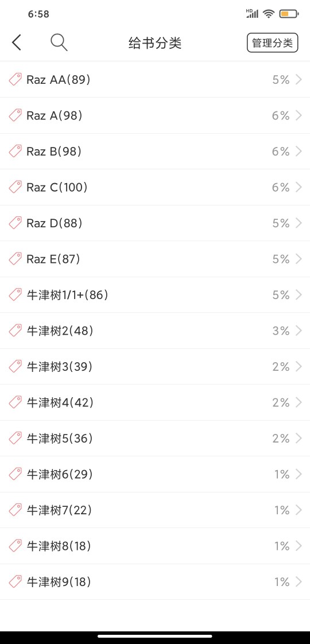Tap the Wi-Fi icon in status bar

(269, 14)
